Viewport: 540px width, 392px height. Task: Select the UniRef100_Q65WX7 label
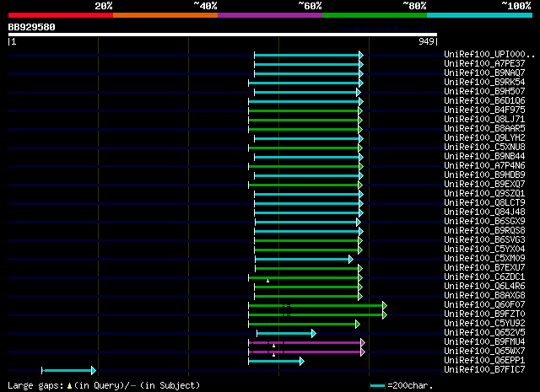pos(484,352)
